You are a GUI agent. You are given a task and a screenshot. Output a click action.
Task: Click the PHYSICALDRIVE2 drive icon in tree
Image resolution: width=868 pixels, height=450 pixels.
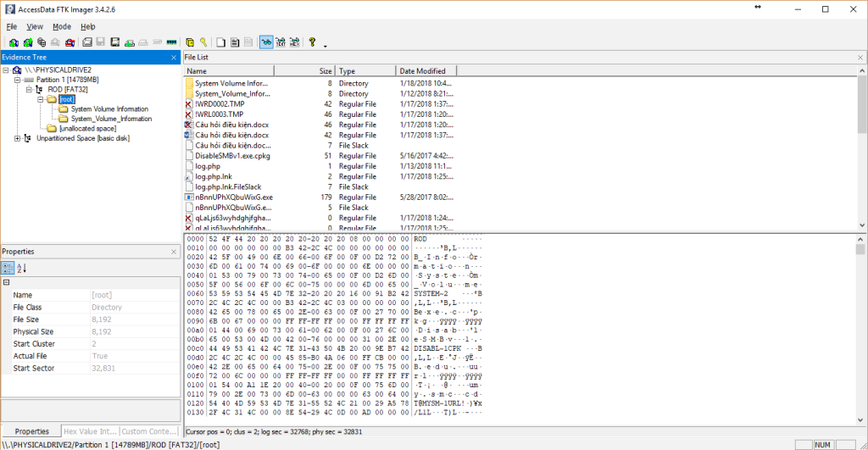[17, 70]
